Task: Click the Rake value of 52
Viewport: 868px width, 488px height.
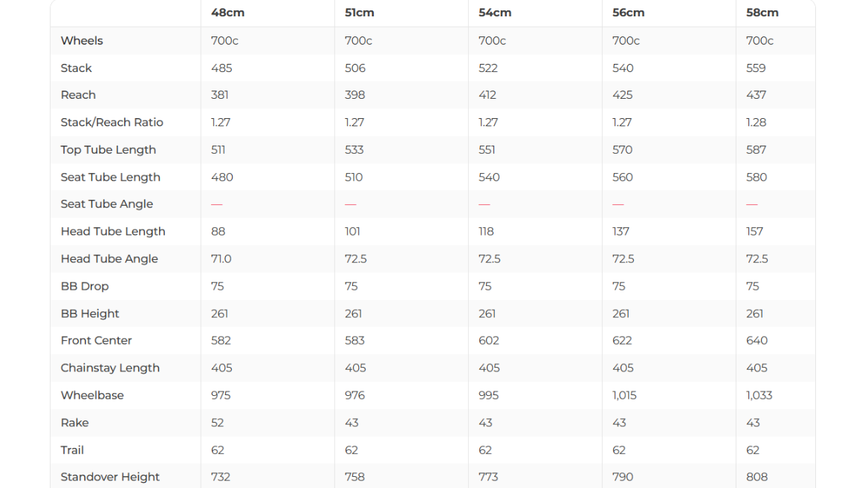Action: [x=218, y=423]
